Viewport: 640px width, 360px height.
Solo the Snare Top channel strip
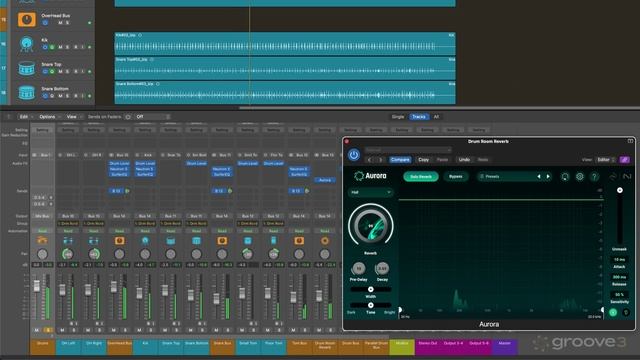pos(176,330)
